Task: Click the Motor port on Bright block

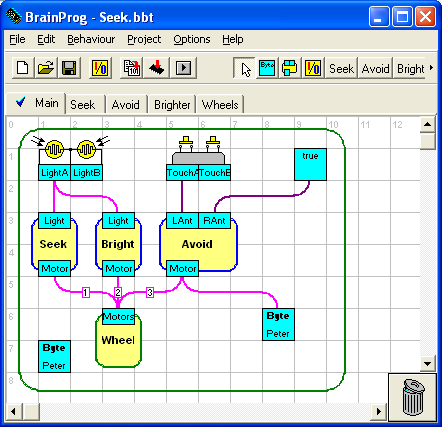Action: 118,269
